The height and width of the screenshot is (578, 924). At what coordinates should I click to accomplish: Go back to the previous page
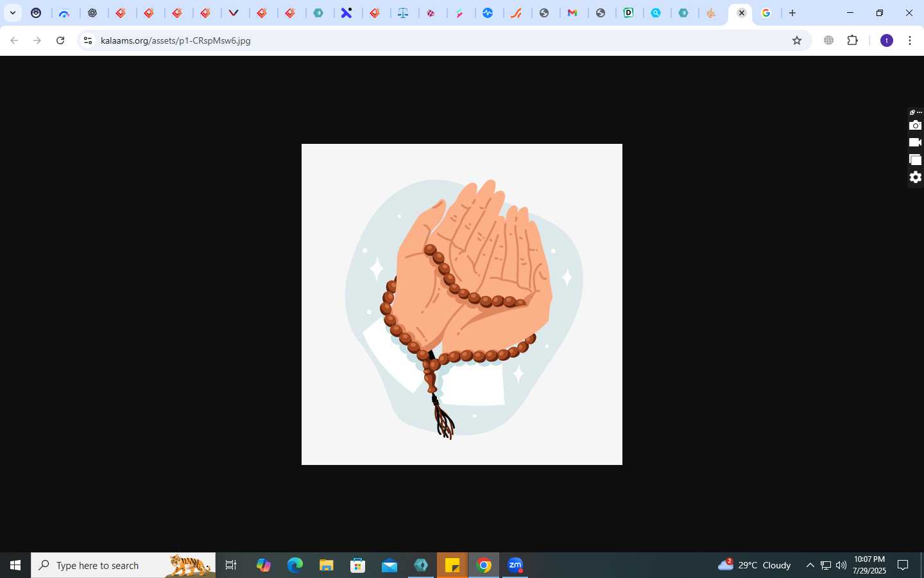click(14, 40)
